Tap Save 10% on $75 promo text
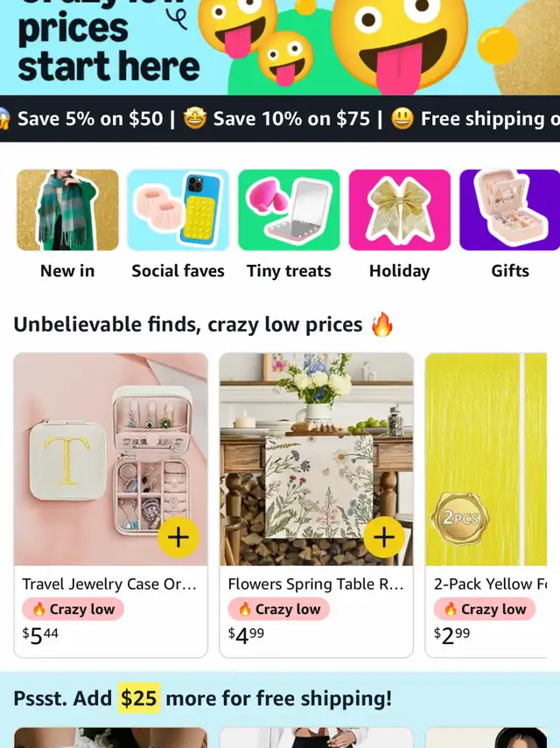560x748 pixels. [291, 119]
